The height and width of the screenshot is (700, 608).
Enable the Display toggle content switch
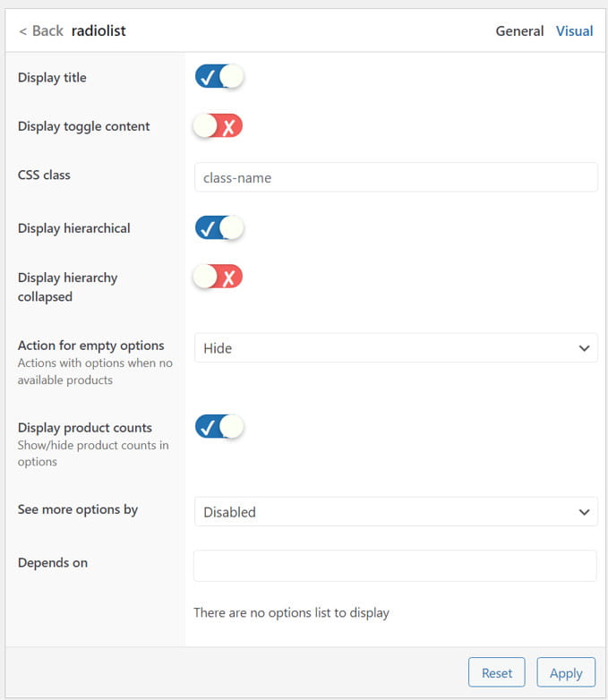(x=218, y=125)
